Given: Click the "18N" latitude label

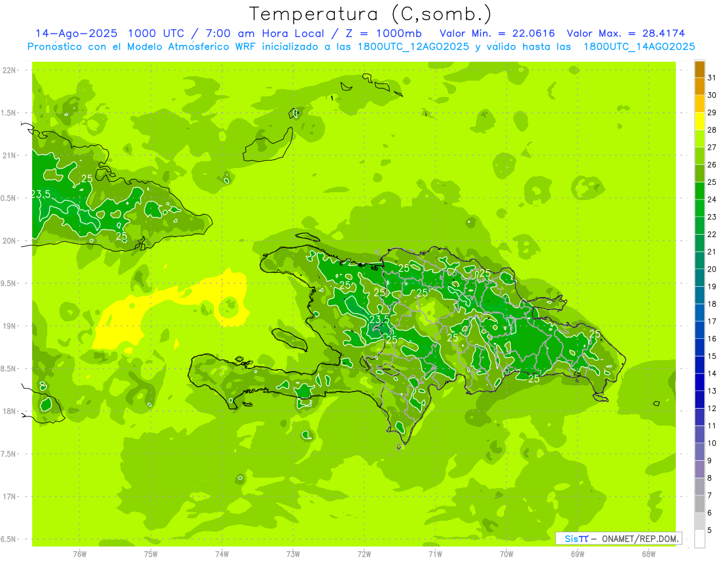Looking at the screenshot, I should (8, 411).
